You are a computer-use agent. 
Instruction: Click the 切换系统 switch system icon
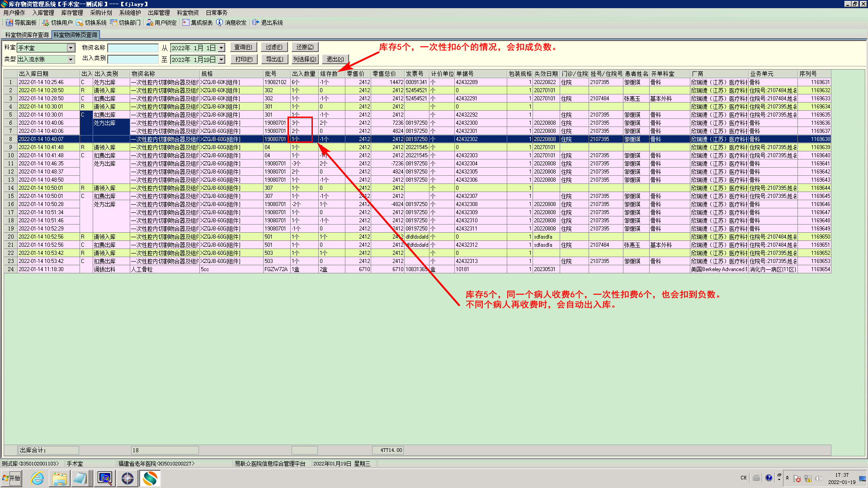pos(80,23)
